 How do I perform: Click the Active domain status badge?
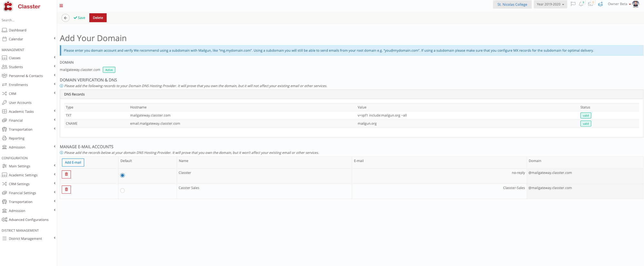(109, 70)
